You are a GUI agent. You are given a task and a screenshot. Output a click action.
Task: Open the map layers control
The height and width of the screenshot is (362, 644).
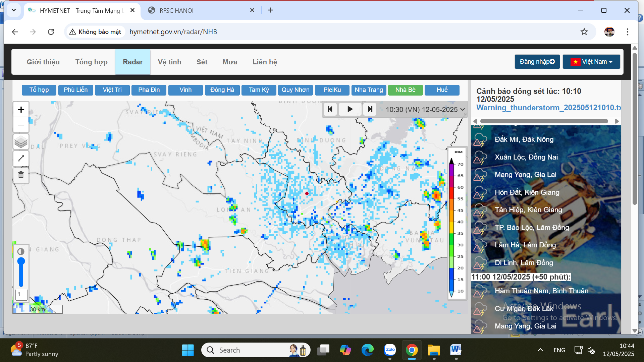pyautogui.click(x=21, y=142)
